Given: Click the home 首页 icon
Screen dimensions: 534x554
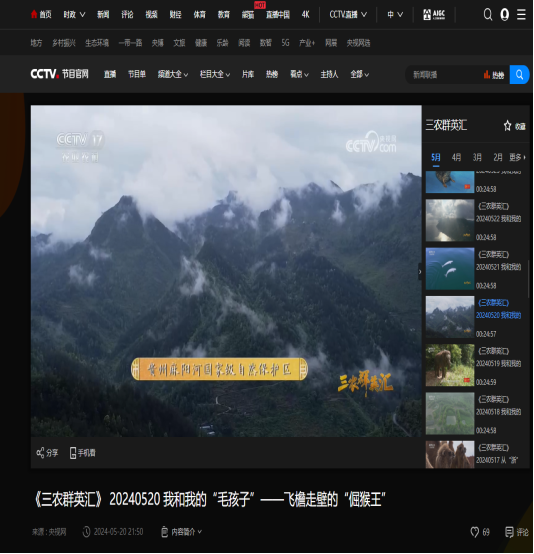Looking at the screenshot, I should (34, 14).
